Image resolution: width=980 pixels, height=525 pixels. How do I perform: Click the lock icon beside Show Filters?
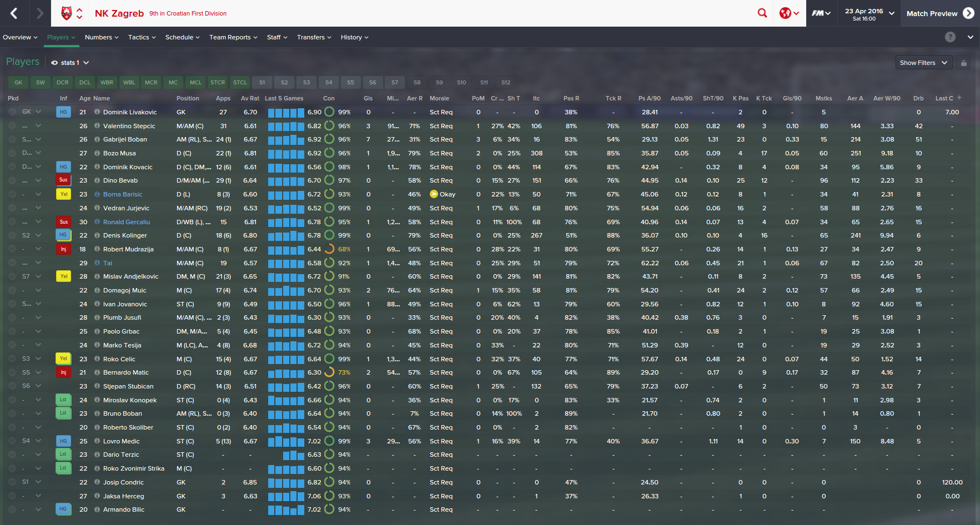964,63
